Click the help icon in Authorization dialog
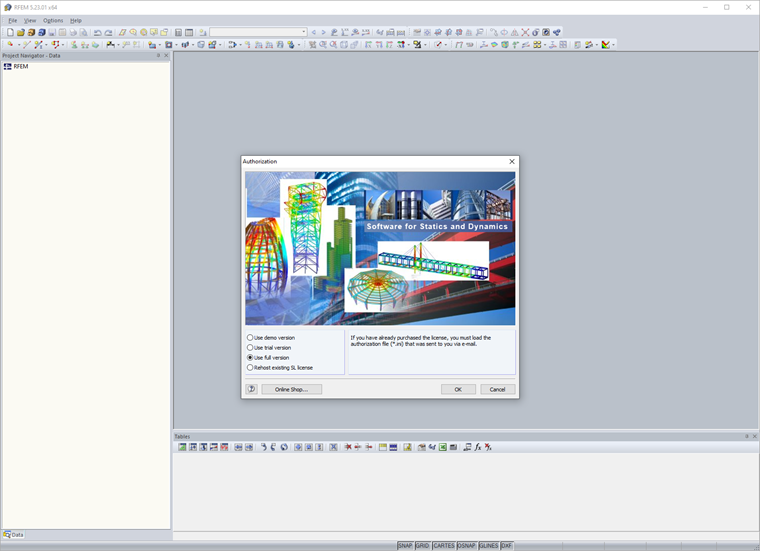 point(252,389)
